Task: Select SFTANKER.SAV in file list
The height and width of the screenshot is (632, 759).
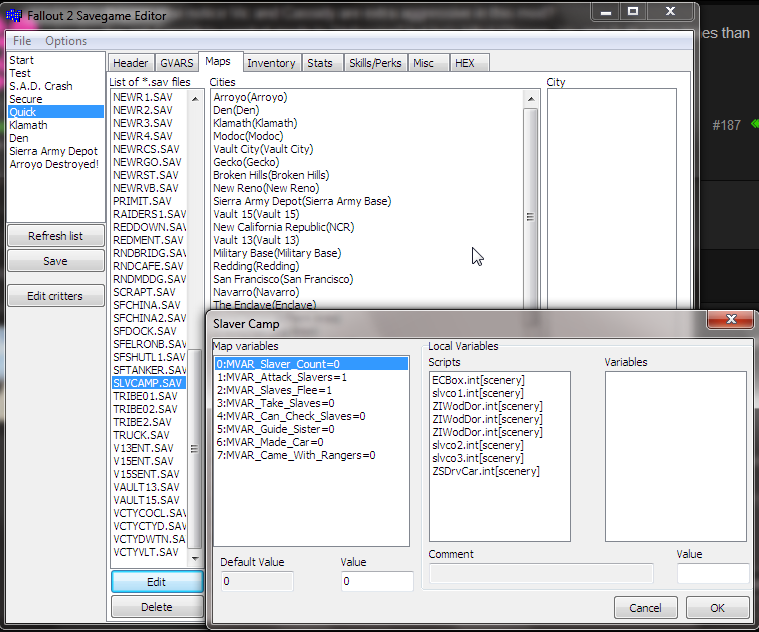Action: click(149, 370)
